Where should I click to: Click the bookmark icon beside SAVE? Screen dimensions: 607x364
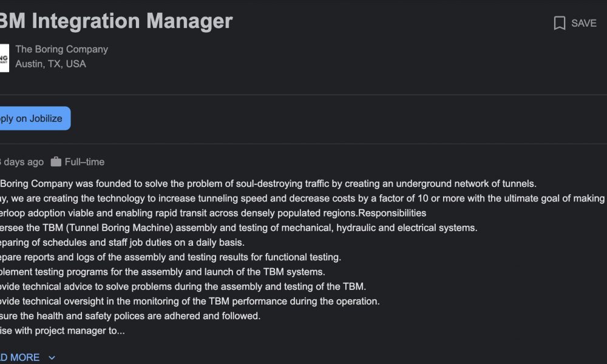560,23
